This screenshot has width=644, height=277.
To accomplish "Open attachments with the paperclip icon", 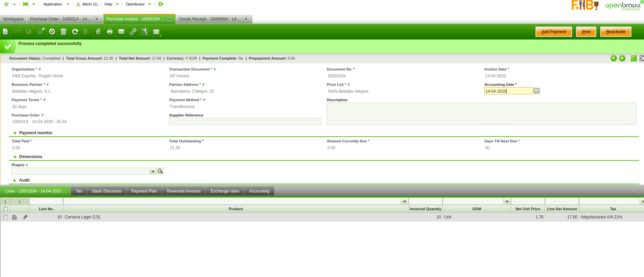I will [x=98, y=32].
